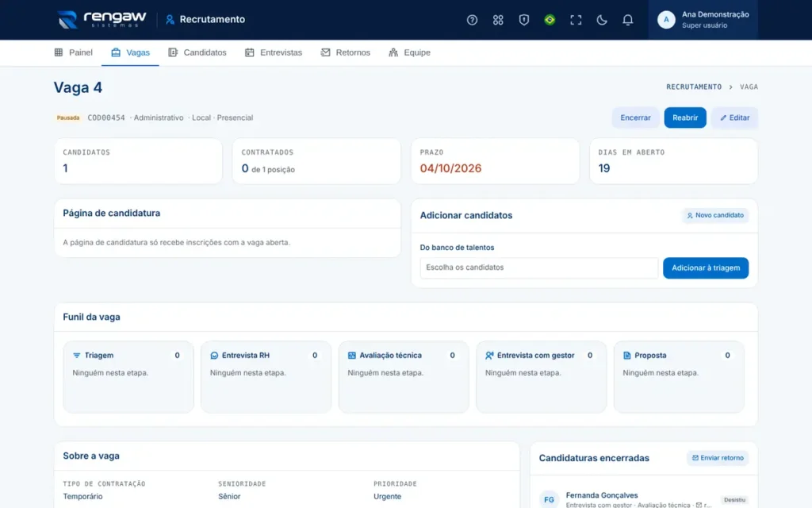Viewport: 812px width, 508px height.
Task: Click the Temporário contract type value
Action: 82,497
